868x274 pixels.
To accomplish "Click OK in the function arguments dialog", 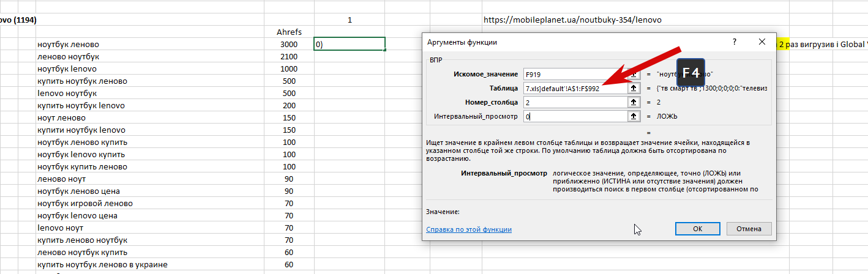I will [697, 229].
